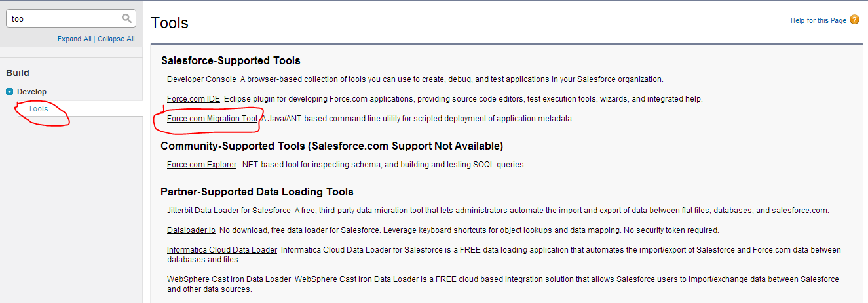Image resolution: width=868 pixels, height=303 pixels.
Task: Open Help for this Page link
Action: point(818,20)
